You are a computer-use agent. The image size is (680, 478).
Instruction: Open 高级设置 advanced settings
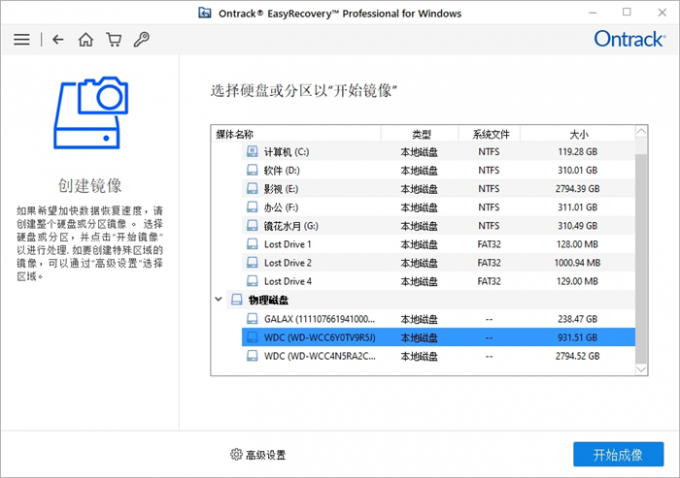(x=258, y=455)
